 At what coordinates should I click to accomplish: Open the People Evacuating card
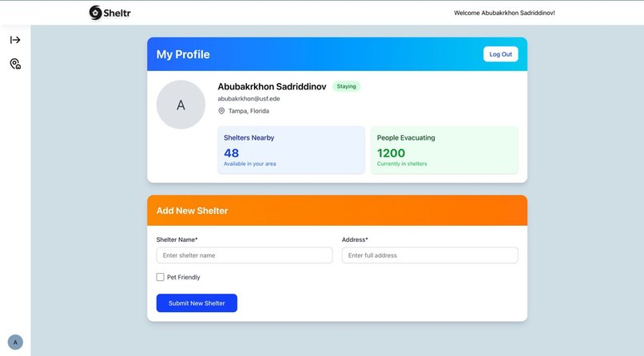pyautogui.click(x=444, y=150)
